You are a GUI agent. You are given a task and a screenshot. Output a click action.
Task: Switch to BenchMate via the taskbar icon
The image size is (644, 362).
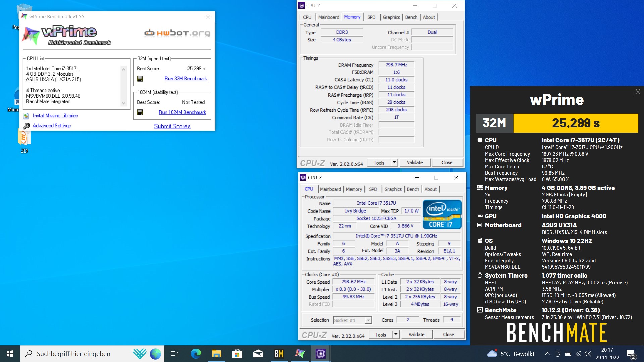[x=279, y=354]
